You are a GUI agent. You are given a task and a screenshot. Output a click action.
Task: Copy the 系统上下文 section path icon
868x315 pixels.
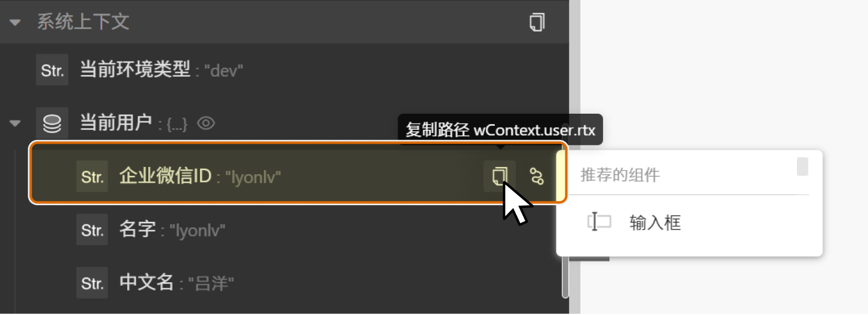click(x=536, y=22)
